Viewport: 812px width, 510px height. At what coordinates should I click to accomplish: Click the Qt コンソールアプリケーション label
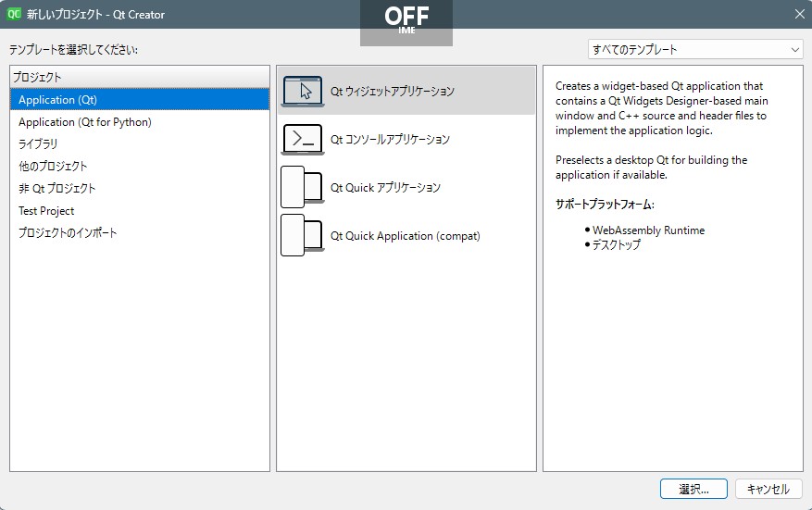390,139
